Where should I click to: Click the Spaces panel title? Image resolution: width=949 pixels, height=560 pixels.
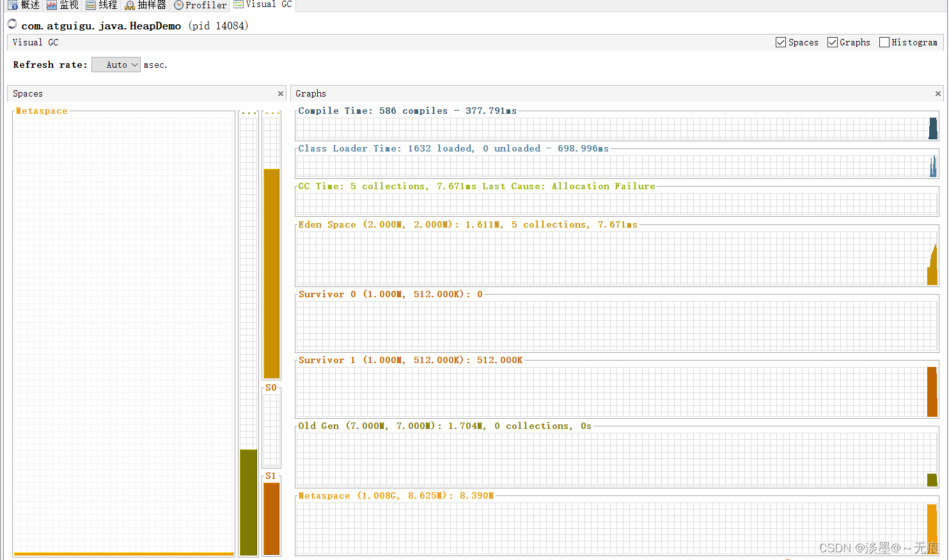tap(27, 93)
